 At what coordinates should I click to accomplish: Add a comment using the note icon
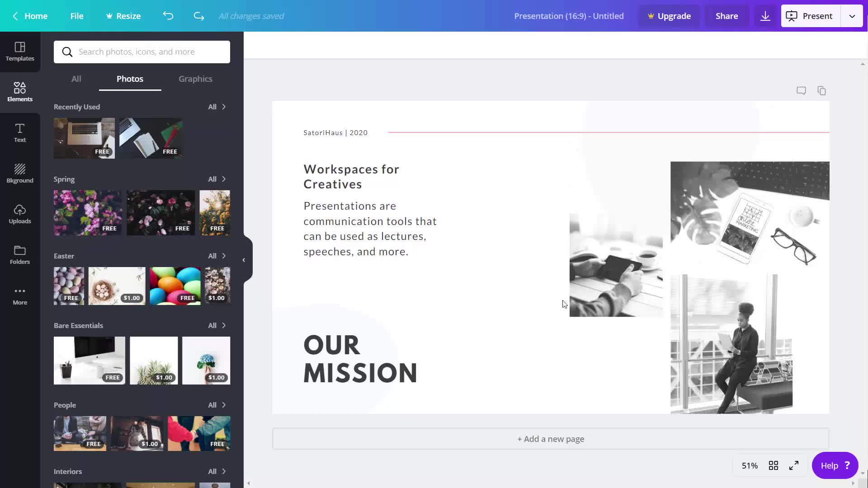801,91
